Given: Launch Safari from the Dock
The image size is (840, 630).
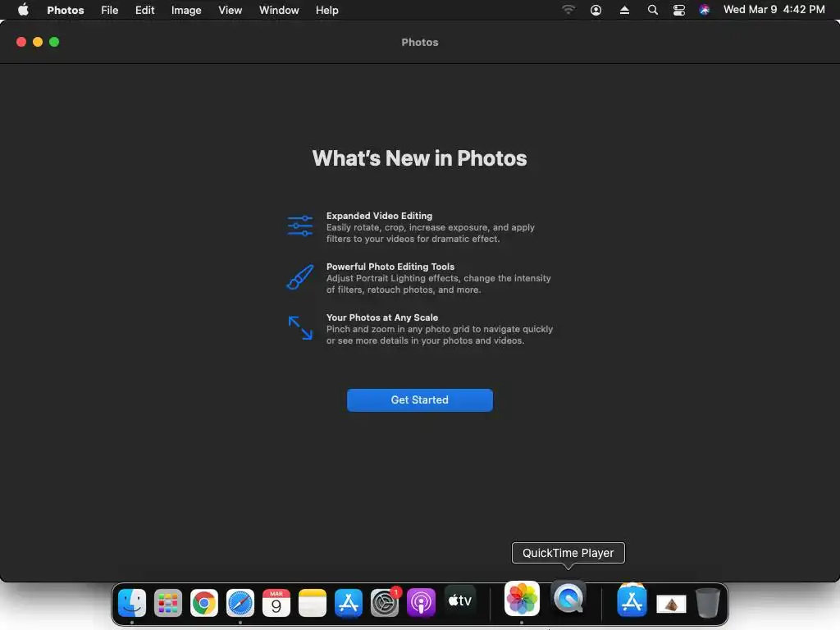Looking at the screenshot, I should click(240, 603).
